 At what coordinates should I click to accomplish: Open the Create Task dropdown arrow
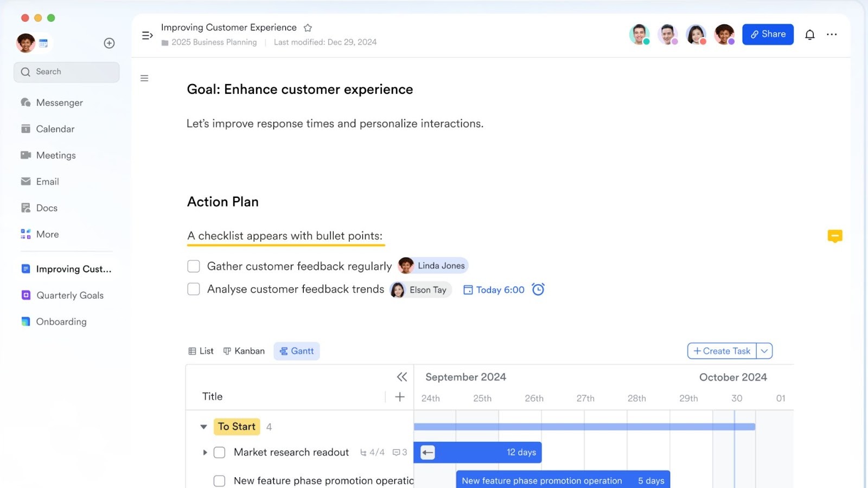click(764, 351)
